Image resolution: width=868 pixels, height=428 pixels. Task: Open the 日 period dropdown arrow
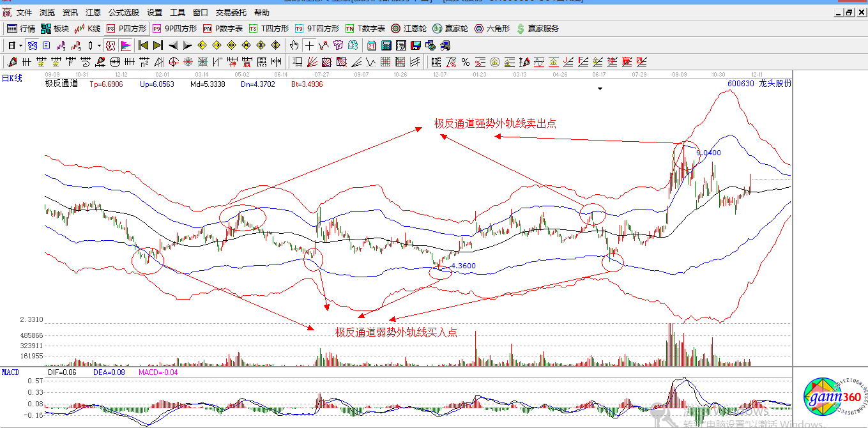point(20,45)
